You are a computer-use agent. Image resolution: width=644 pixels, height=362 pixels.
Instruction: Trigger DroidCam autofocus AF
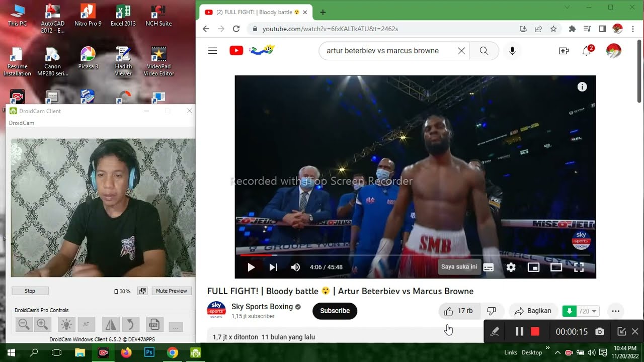[87, 324]
